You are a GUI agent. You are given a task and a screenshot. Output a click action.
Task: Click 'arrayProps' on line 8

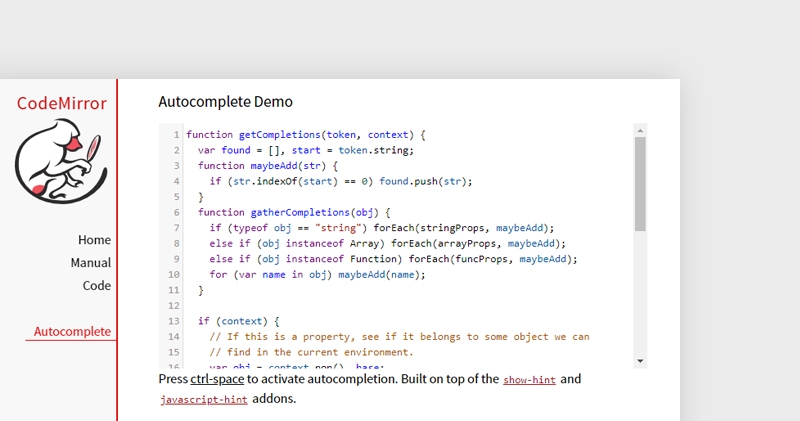pos(467,243)
